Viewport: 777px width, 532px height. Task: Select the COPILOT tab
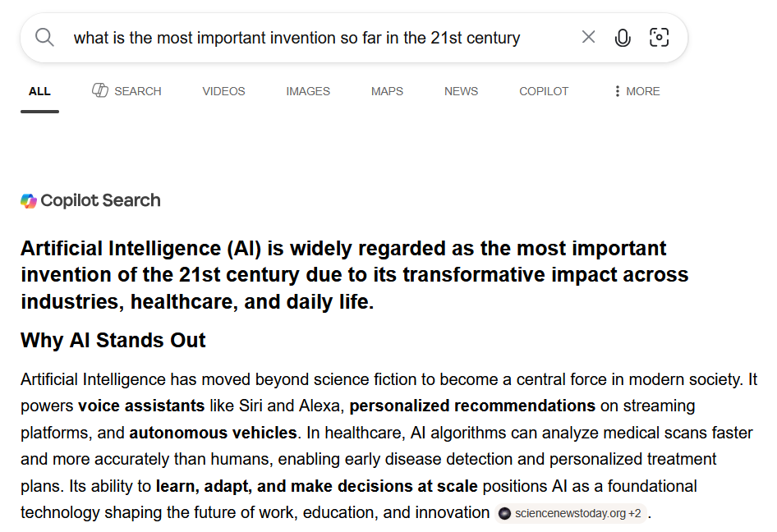[x=544, y=92]
